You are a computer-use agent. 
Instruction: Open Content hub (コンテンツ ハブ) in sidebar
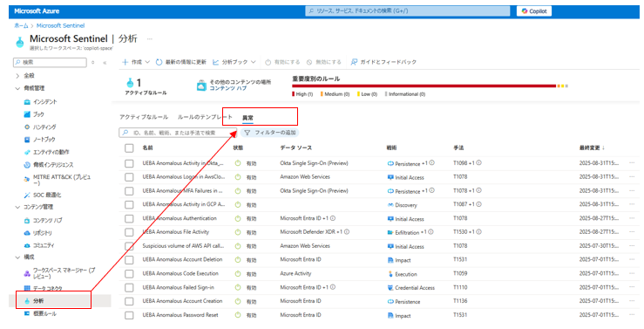click(x=43, y=220)
